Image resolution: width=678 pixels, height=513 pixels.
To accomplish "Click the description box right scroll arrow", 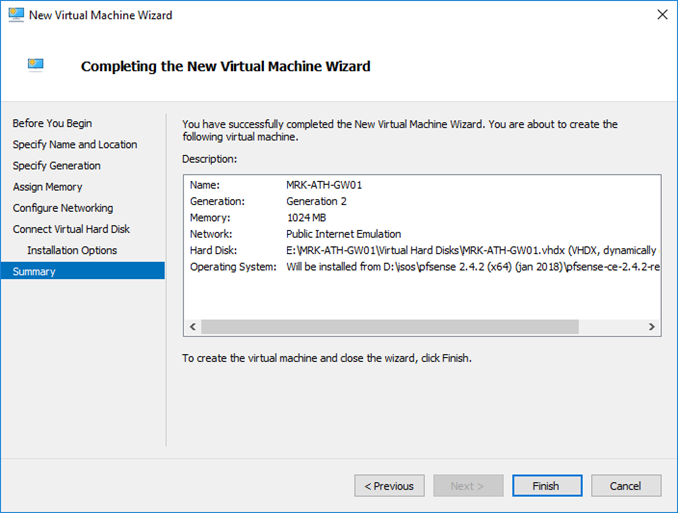I will [651, 327].
